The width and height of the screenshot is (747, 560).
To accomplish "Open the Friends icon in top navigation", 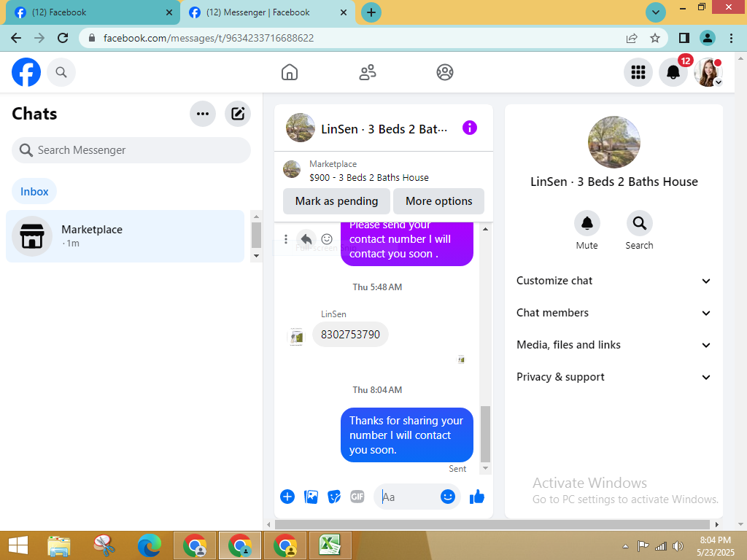I will point(368,72).
